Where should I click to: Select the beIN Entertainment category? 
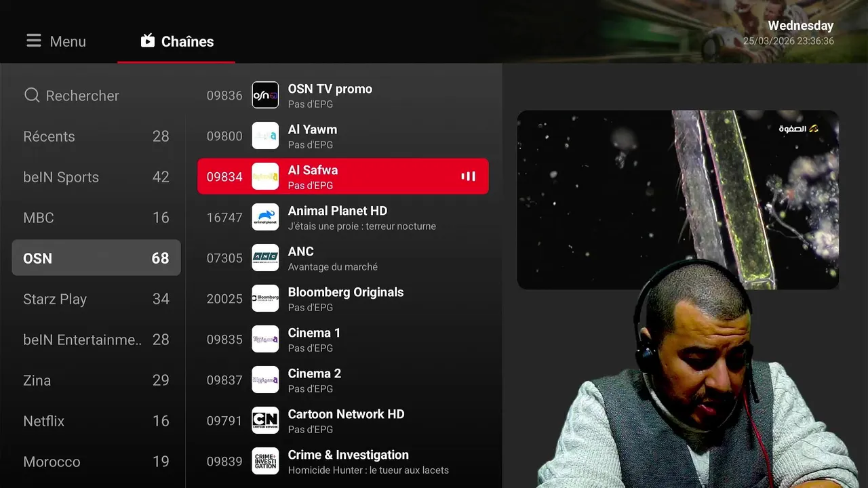(x=96, y=340)
